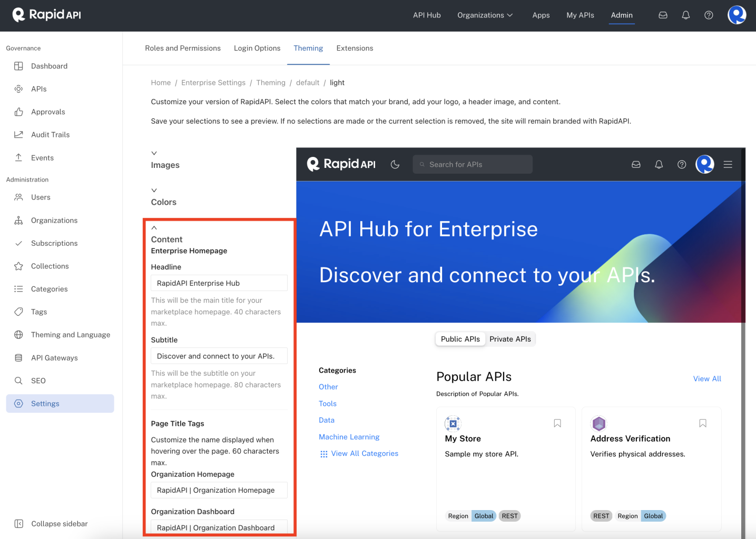Go to Apps in top navigation
Screen dimensions: 756x539
pos(541,15)
